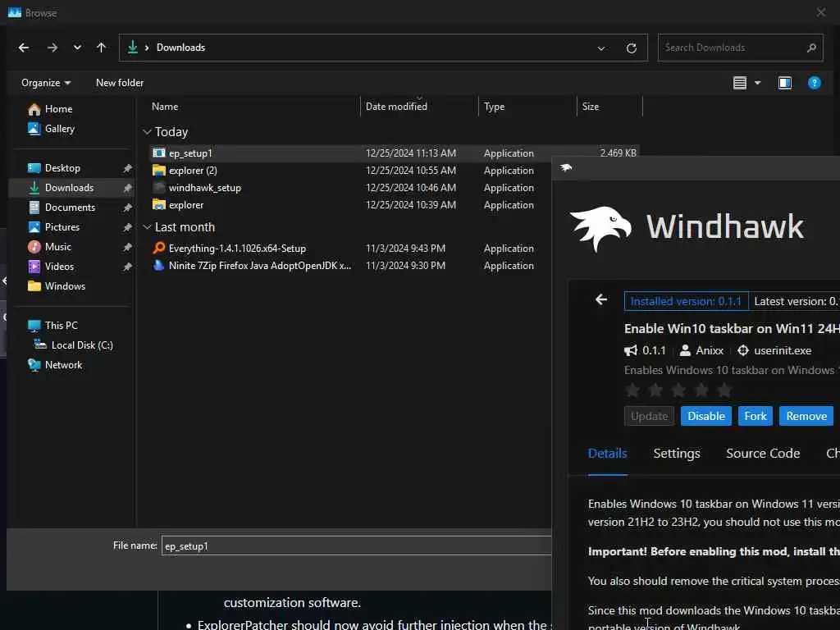Go forward in Browse dialog navigation

click(x=52, y=48)
